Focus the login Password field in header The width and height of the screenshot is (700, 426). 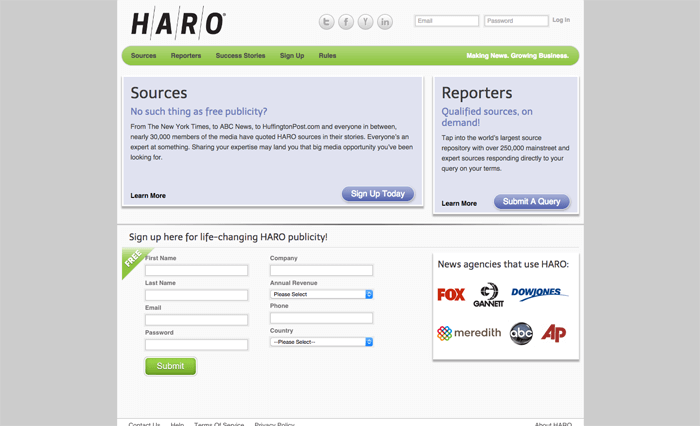tap(516, 21)
